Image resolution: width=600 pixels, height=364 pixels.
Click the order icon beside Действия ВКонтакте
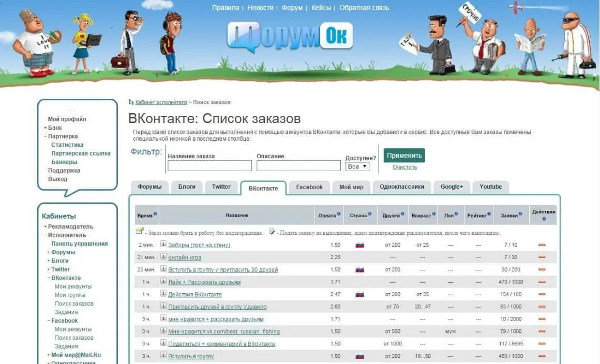click(x=163, y=294)
